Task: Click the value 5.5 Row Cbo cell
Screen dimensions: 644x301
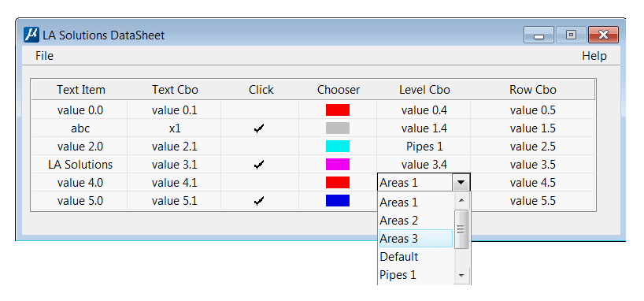Action: coord(533,201)
